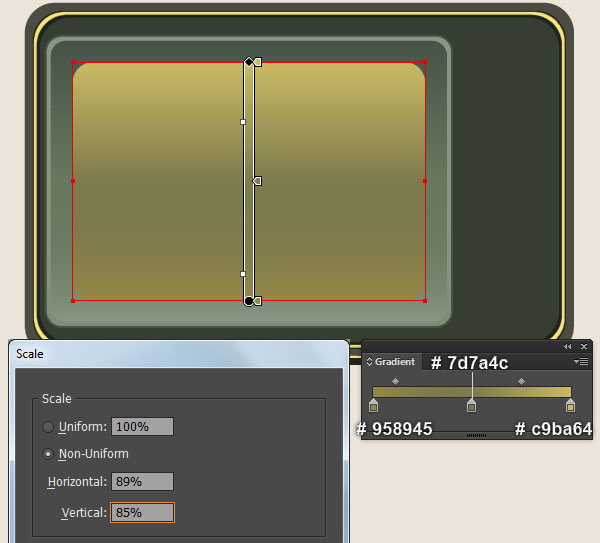Click the Uniform percentage field showing 100%
The width and height of the screenshot is (600, 543).
pos(142,427)
